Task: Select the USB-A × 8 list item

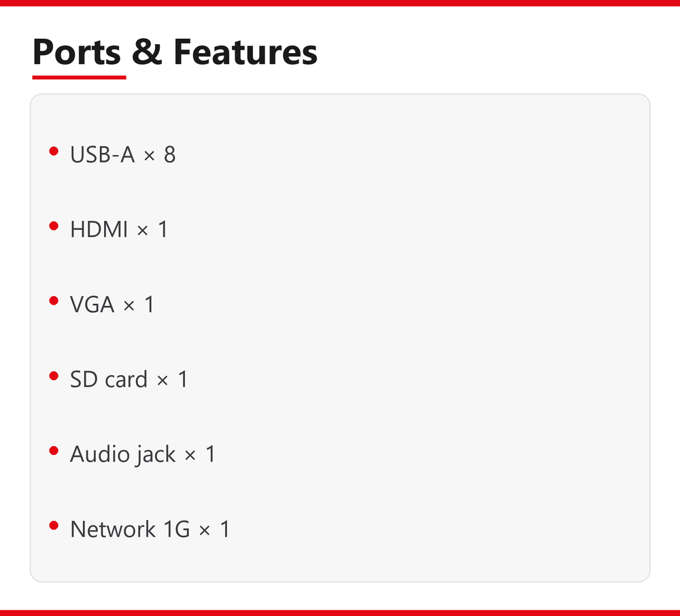Action: 122,154
